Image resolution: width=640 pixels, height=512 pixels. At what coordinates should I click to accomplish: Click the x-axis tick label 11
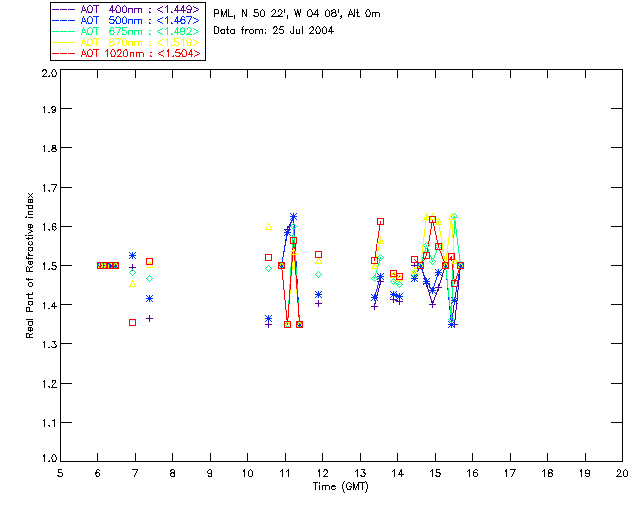pyautogui.click(x=285, y=473)
